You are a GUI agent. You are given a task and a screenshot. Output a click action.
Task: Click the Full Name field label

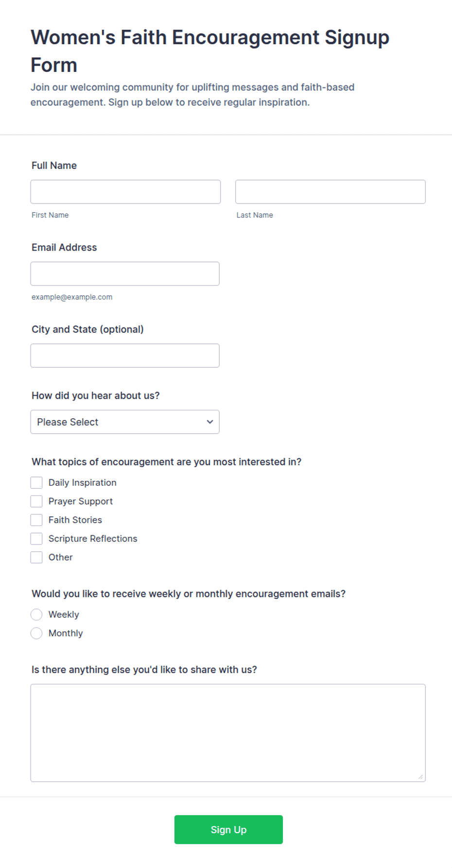[x=54, y=166]
